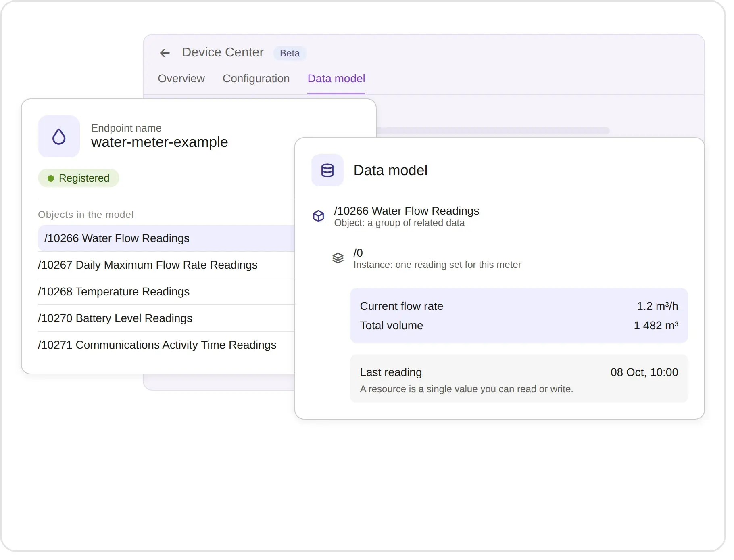This screenshot has width=734, height=560.
Task: Click the database icon next to Data model
Action: pos(327,170)
